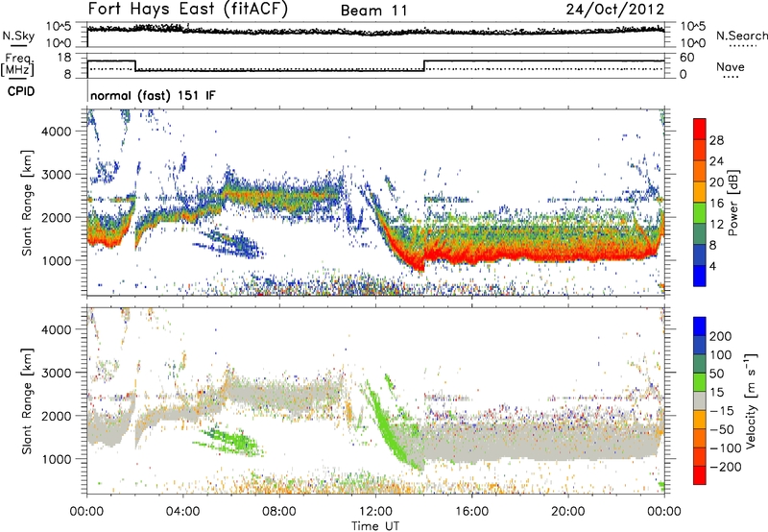Image resolution: width=768 pixels, height=532 pixels.
Task: Click the "-100" label on Velocity color bar
Action: 726,448
